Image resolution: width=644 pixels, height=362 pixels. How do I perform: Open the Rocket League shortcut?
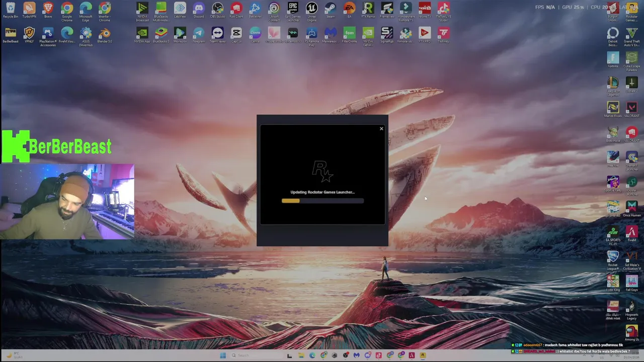pos(613,260)
